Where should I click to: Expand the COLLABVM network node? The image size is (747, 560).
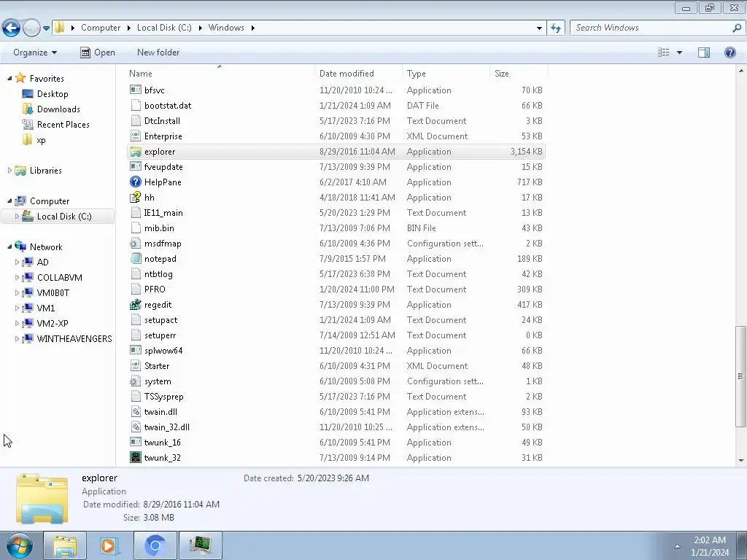point(18,277)
